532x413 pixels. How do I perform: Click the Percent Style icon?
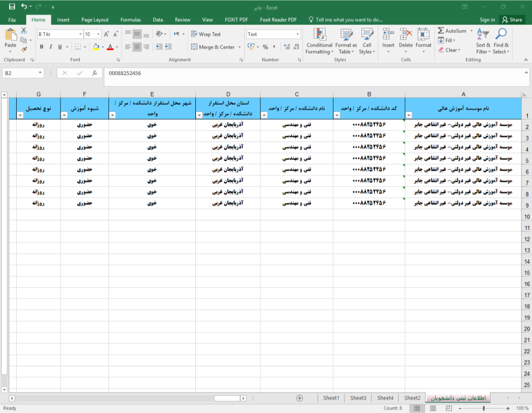click(265, 47)
